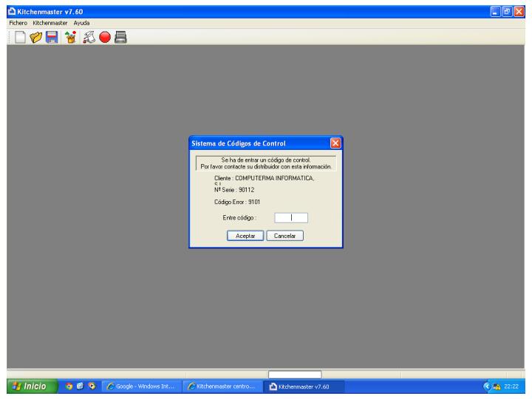Click the yellow box with arrows icon
Viewport: 532px width, 399px height.
(71, 38)
